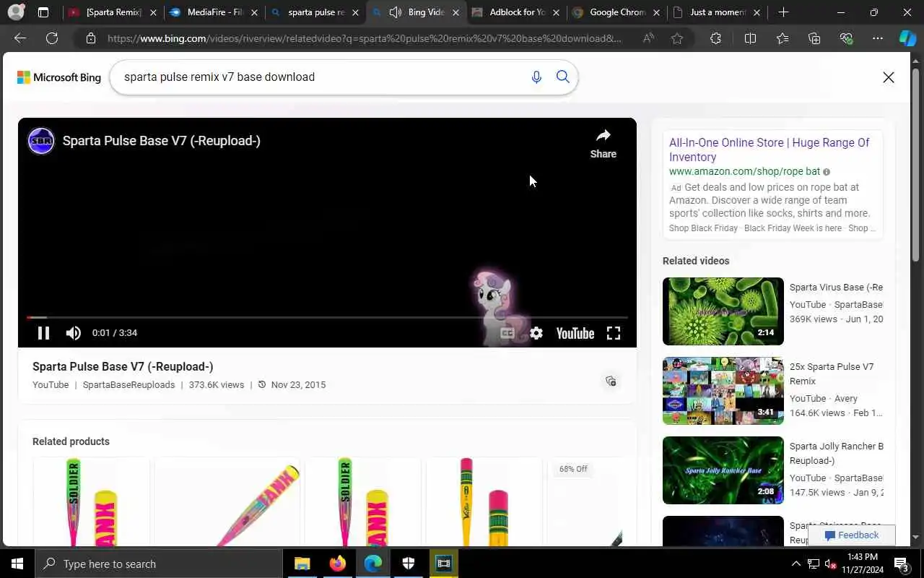
Task: Search by voice microphone icon
Action: [536, 77]
